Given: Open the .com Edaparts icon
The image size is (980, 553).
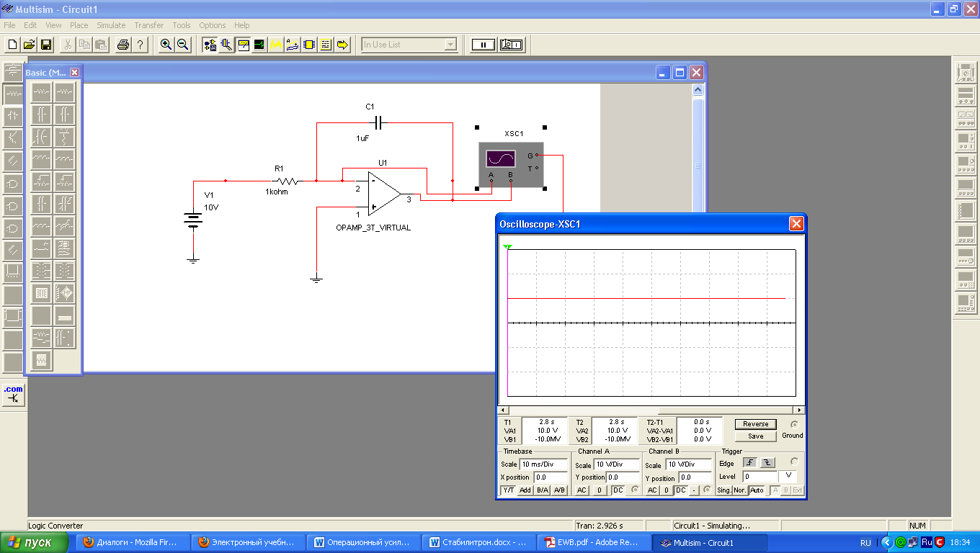Looking at the screenshot, I should coord(13,393).
